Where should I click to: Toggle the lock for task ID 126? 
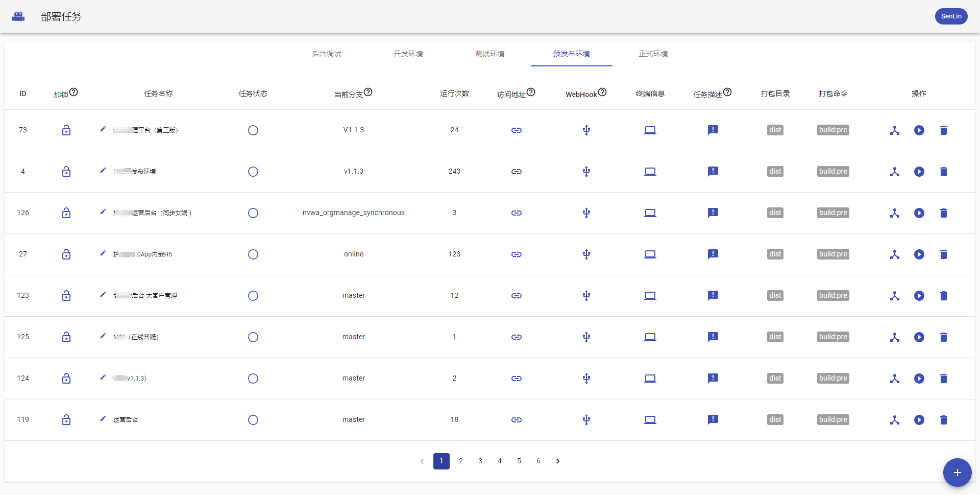[x=66, y=213]
